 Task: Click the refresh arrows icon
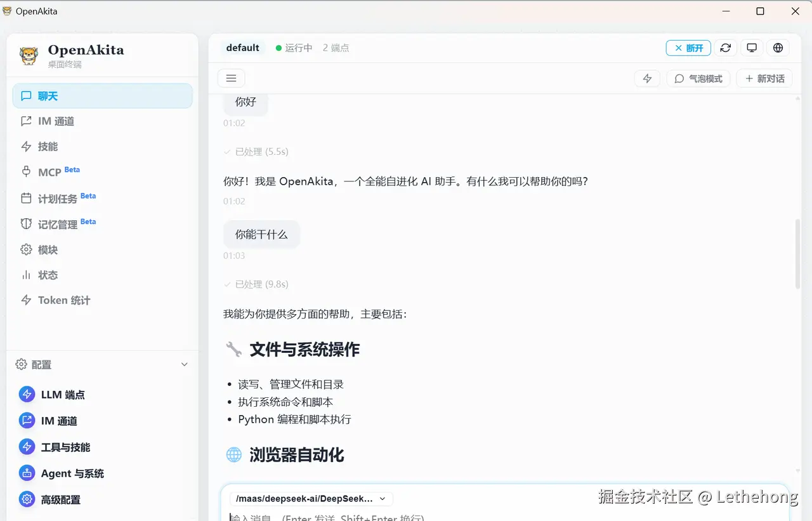coord(726,48)
